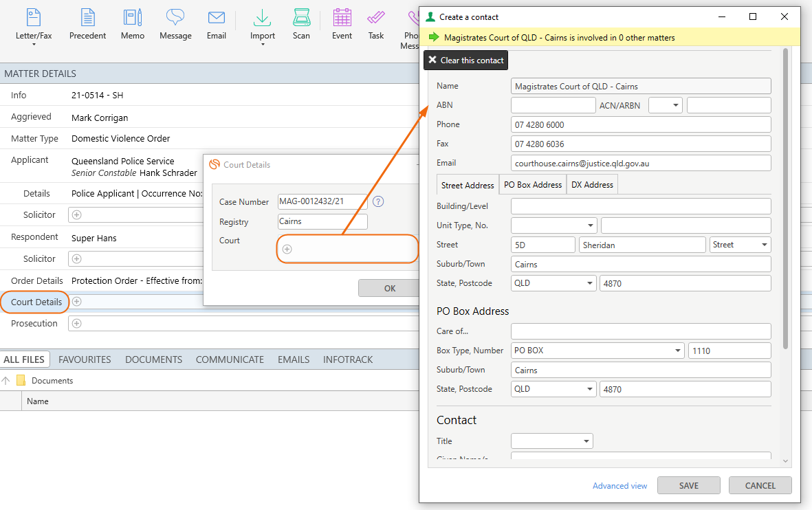Select the EMAILS tab
Screen dimensions: 812x510
pyautogui.click(x=294, y=359)
